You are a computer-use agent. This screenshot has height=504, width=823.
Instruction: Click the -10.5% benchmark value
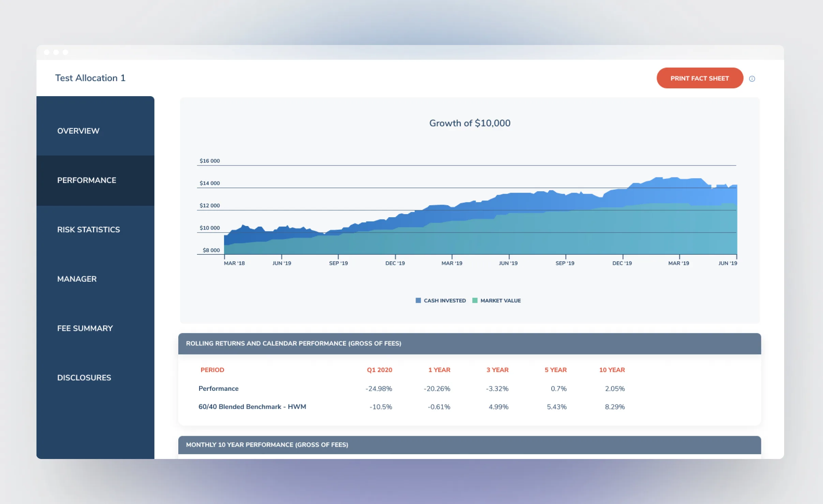click(x=381, y=407)
